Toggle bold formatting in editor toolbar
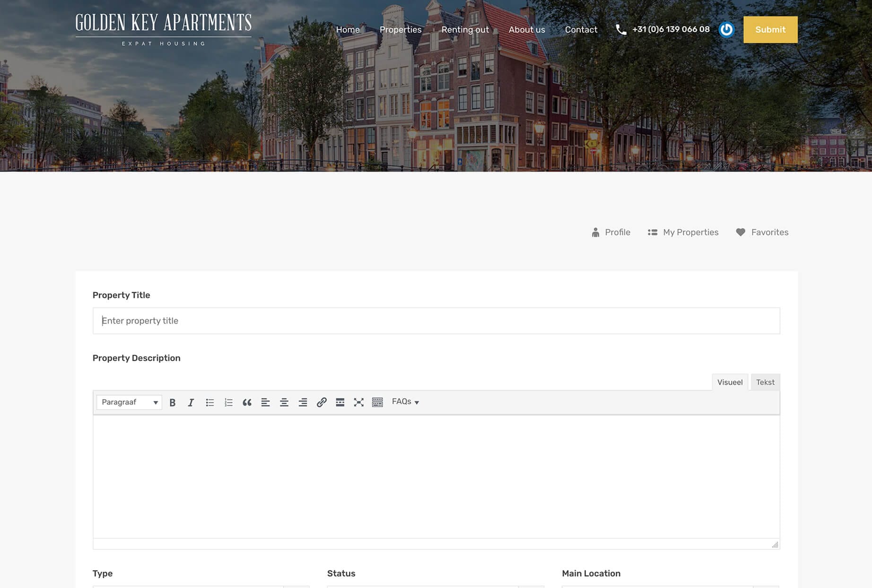 [173, 402]
